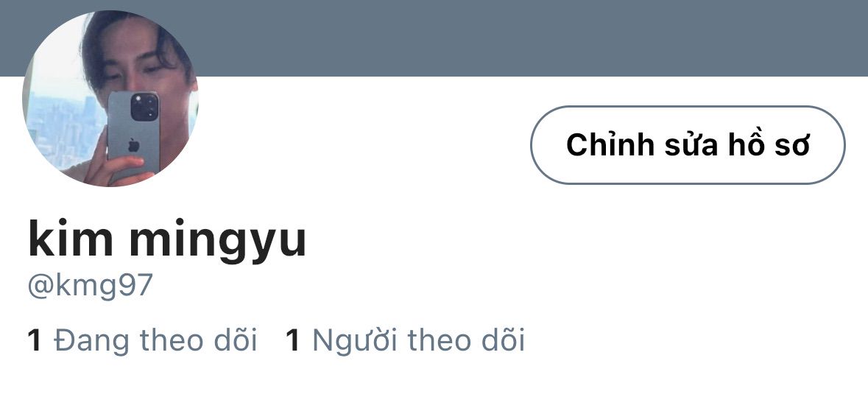The image size is (868, 397).
Task: Click the phone camera lenses in avatar
Action: [144, 107]
